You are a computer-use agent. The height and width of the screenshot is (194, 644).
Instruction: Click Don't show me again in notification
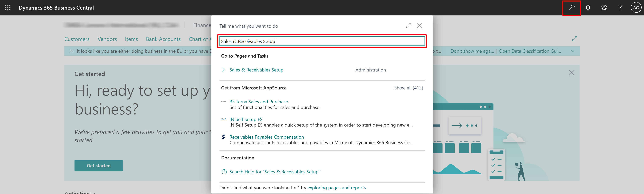click(472, 51)
